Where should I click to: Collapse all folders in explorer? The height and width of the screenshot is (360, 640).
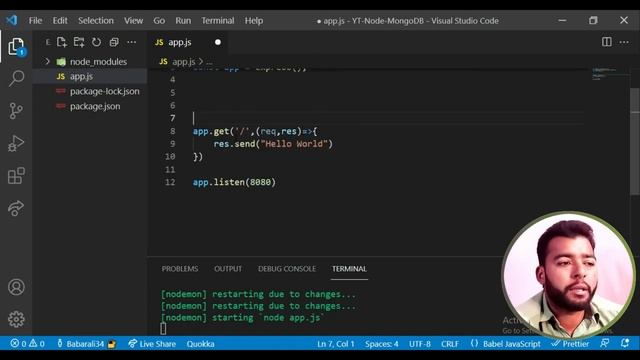[114, 42]
